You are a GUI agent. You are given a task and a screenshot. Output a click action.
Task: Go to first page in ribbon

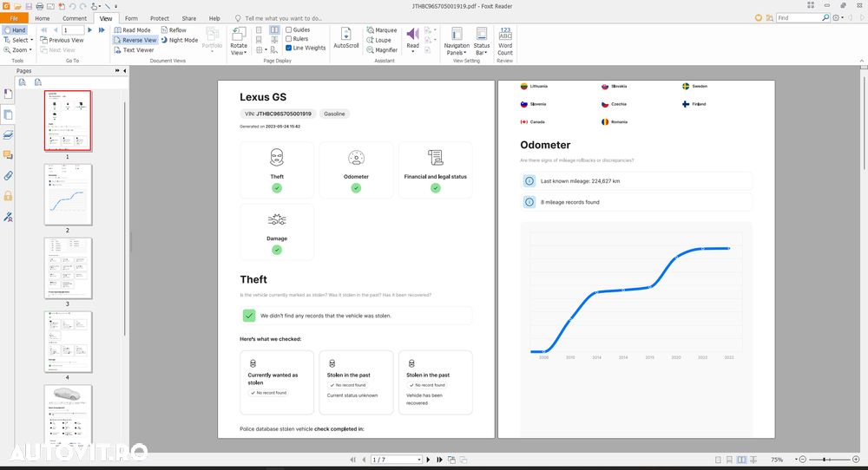pyautogui.click(x=43, y=29)
